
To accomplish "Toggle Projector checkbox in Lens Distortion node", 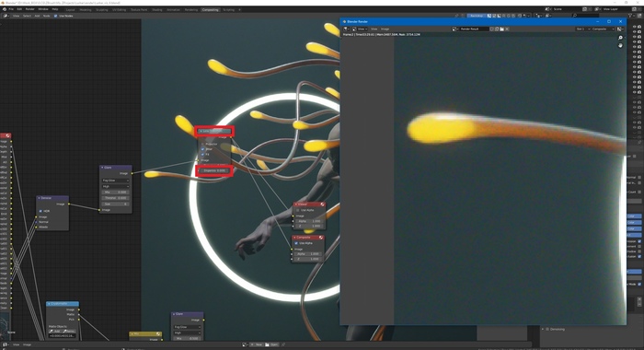I will point(202,144).
